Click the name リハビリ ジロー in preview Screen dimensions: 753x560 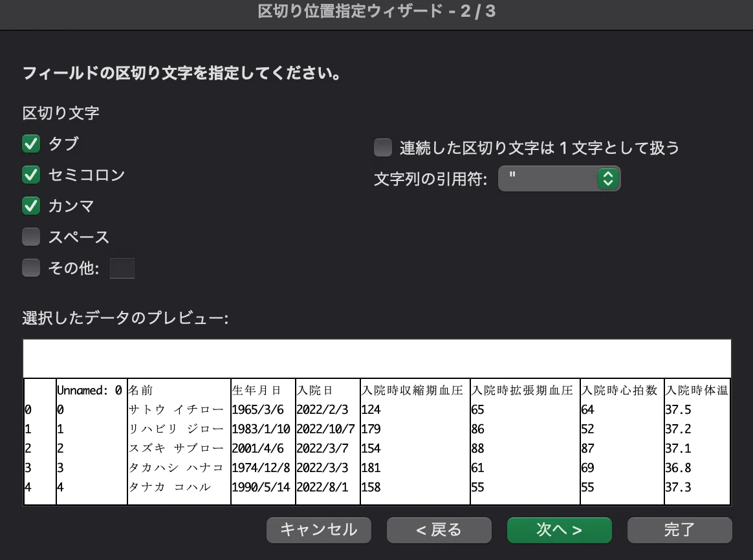176,429
